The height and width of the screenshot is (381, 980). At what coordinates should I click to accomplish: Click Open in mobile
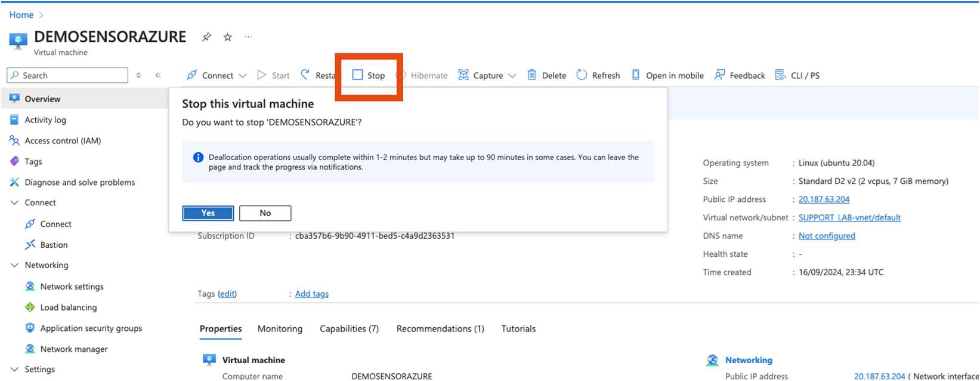tap(667, 75)
